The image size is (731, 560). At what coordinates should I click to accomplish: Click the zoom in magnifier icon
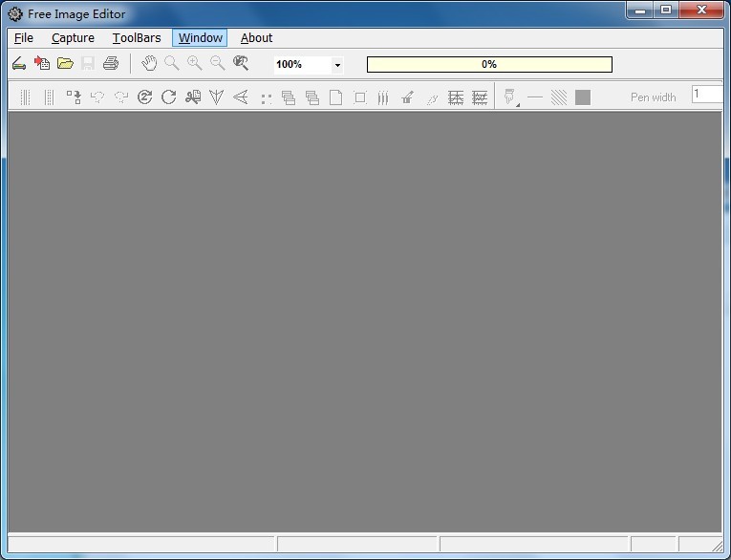pos(195,64)
